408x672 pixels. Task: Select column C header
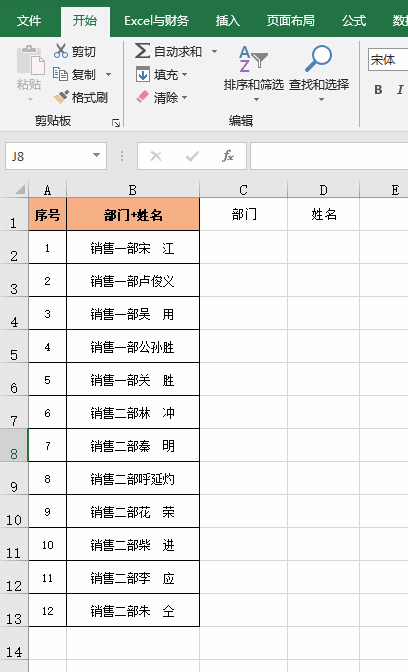(243, 189)
